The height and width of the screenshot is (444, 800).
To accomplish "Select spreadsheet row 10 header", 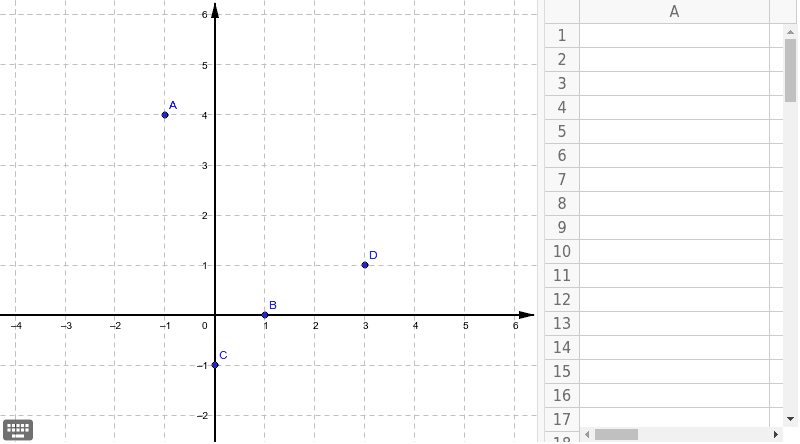I will (562, 252).
